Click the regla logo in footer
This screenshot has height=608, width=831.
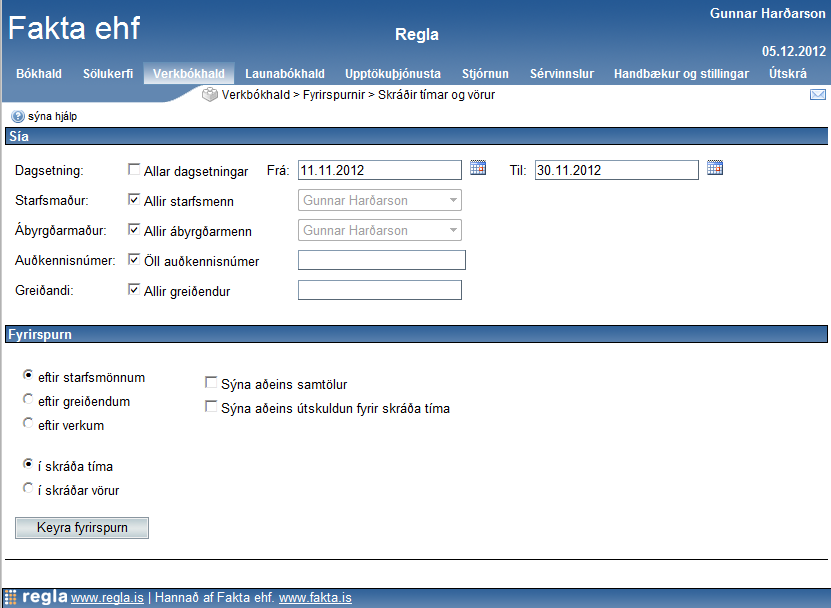pyautogui.click(x=36, y=597)
